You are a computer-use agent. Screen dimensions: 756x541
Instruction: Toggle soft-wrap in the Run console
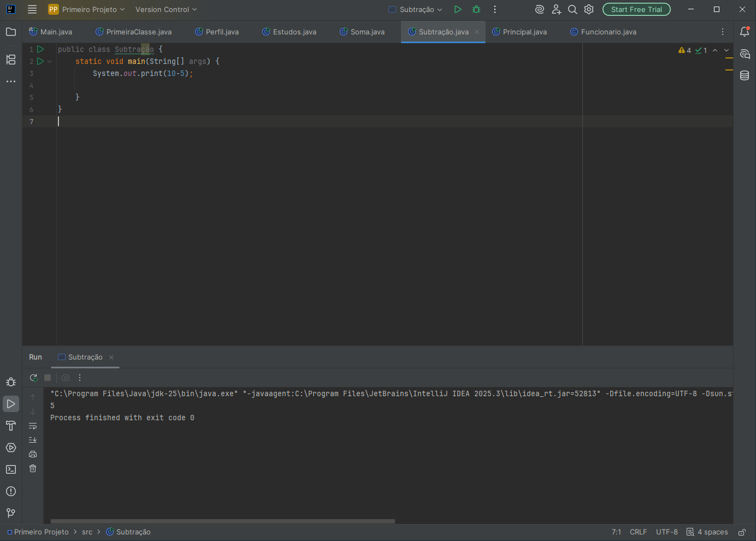click(x=33, y=426)
